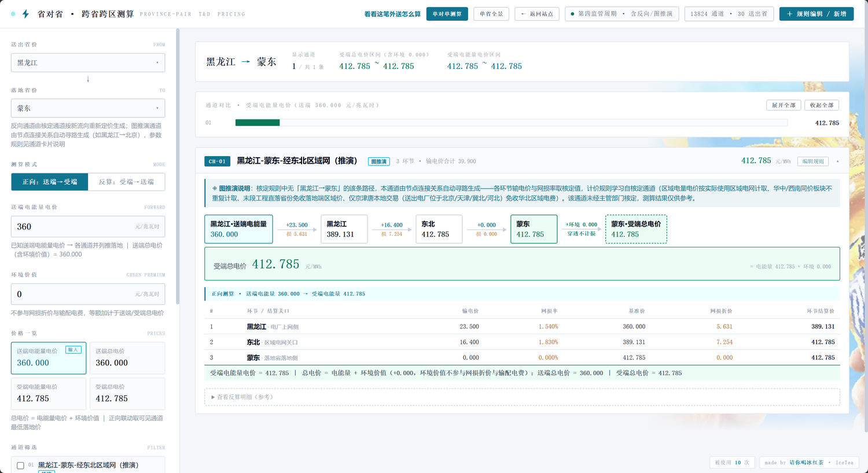Click the 蒙东·受端总电价 flow node
This screenshot has height=473, width=868.
coord(636,229)
